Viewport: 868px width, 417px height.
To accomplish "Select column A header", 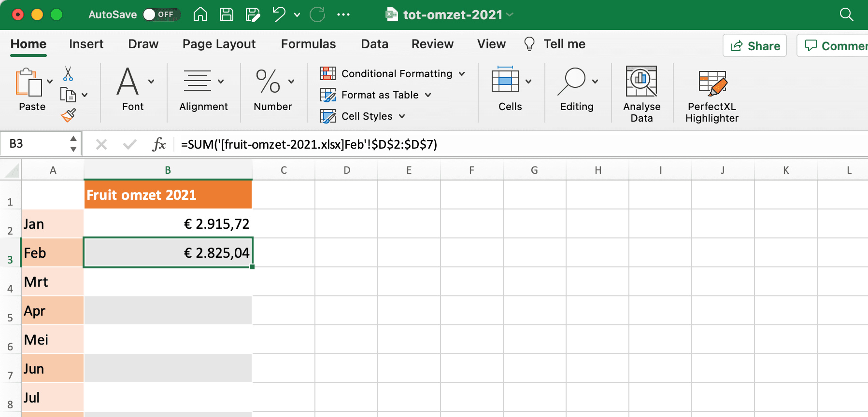I will (x=53, y=170).
